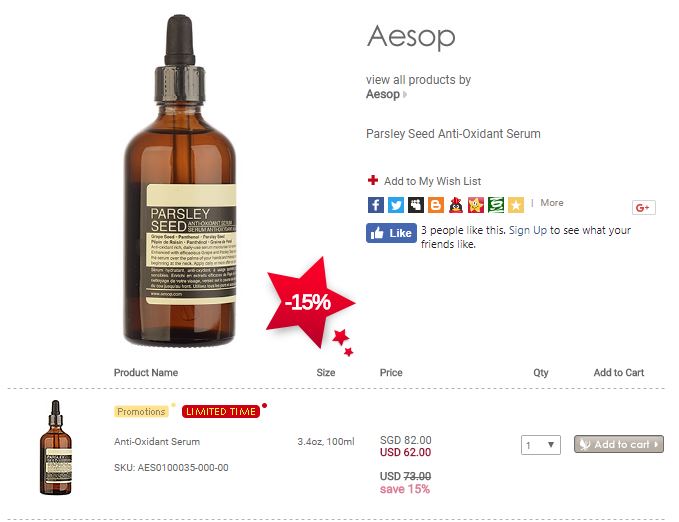Screen dimensions: 679x522
Task: Click the green swirl share icon
Action: pos(496,204)
